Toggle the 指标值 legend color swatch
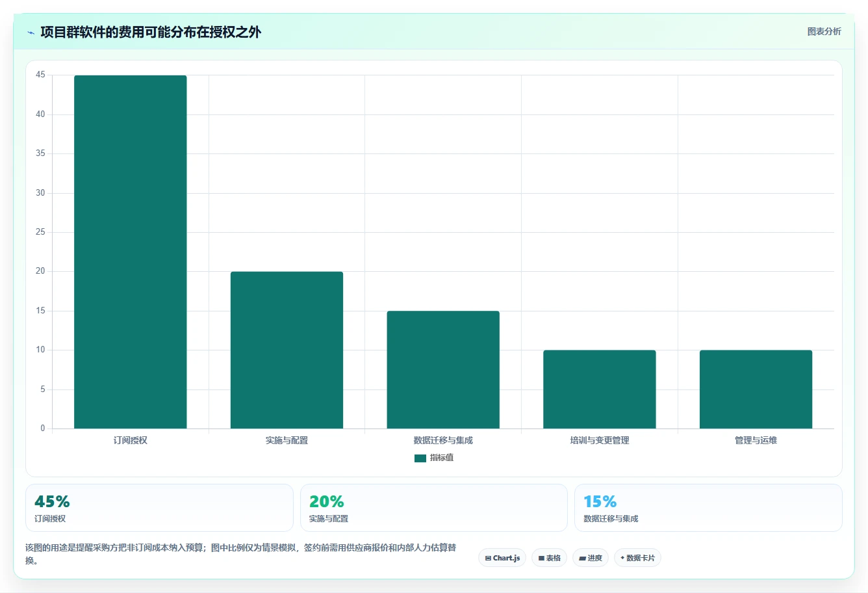Viewport: 868px width, 593px height. [420, 458]
